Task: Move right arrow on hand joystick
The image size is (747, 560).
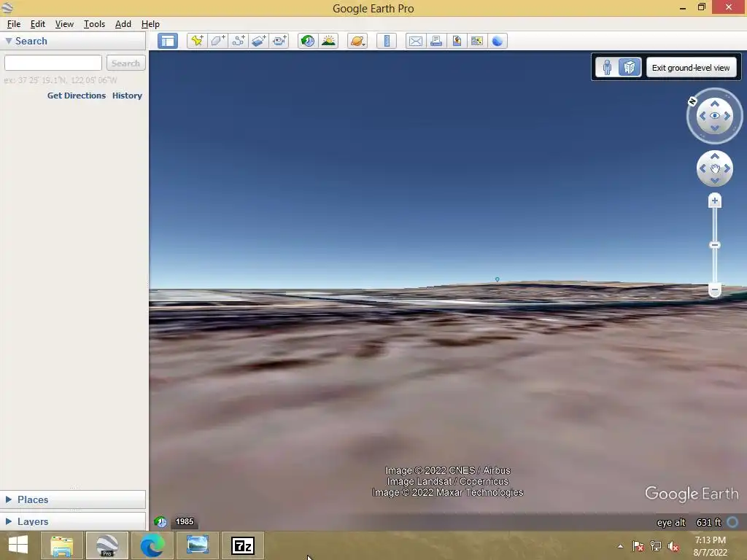Action: 727,168
